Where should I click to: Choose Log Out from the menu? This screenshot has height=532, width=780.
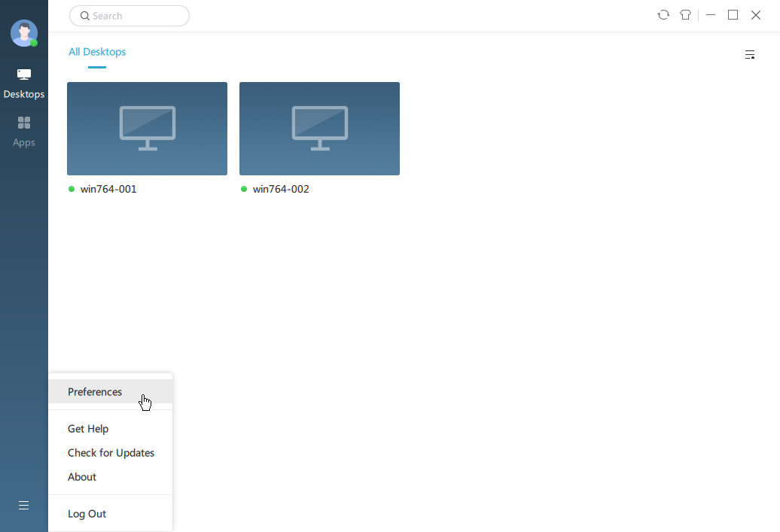coord(111,514)
